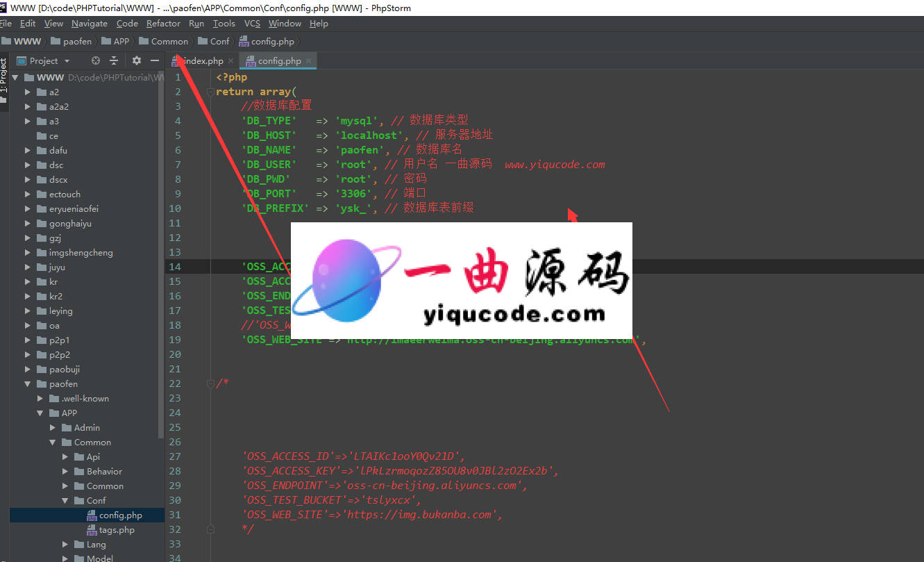The width and height of the screenshot is (924, 562).
Task: Open Project panel settings gear
Action: [137, 61]
